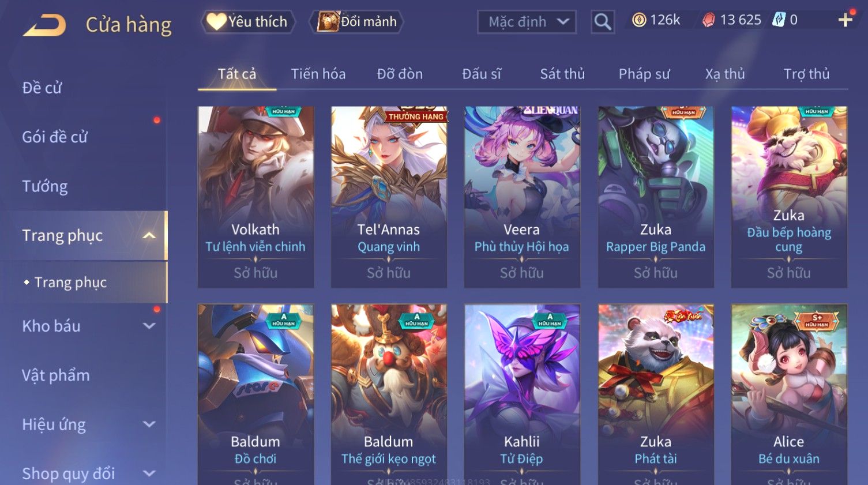Tap the blue voucher ticket icon

click(x=779, y=20)
